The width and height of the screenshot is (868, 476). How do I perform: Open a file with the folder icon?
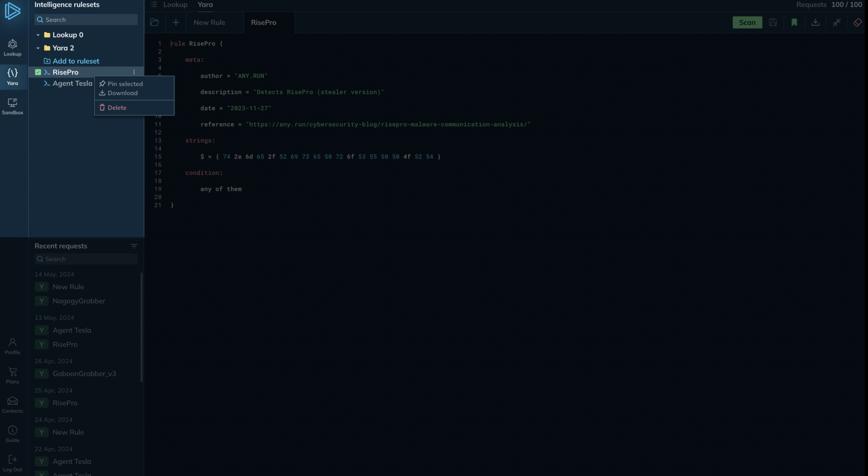(154, 22)
